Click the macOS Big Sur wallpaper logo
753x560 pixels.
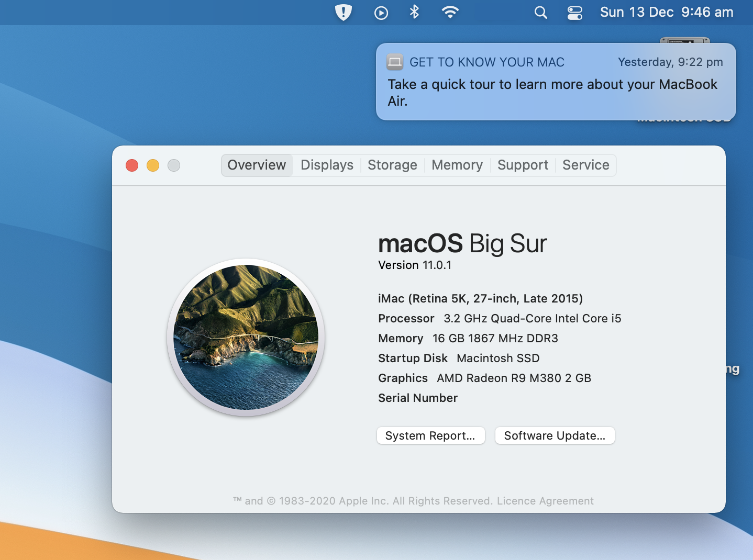(x=246, y=338)
